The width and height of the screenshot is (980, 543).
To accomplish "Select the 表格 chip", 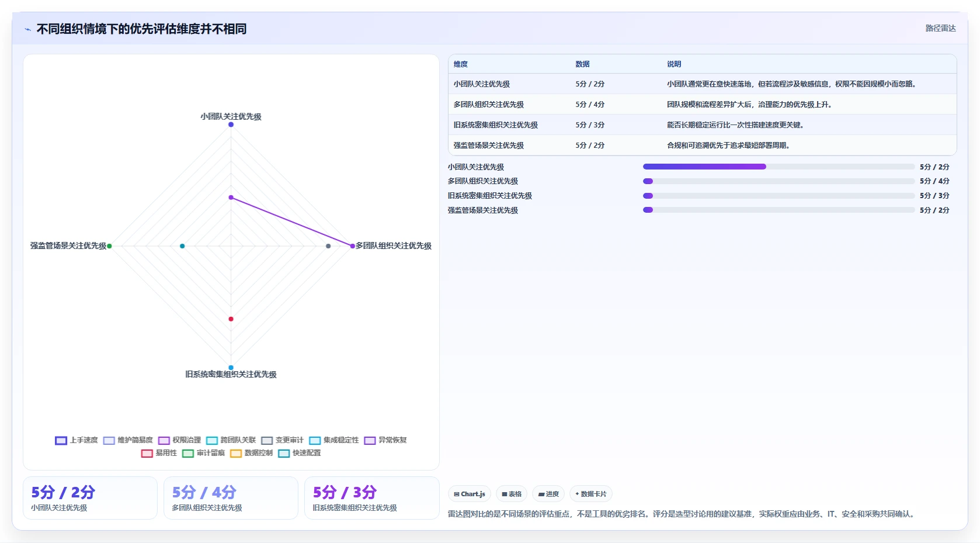I will (512, 494).
